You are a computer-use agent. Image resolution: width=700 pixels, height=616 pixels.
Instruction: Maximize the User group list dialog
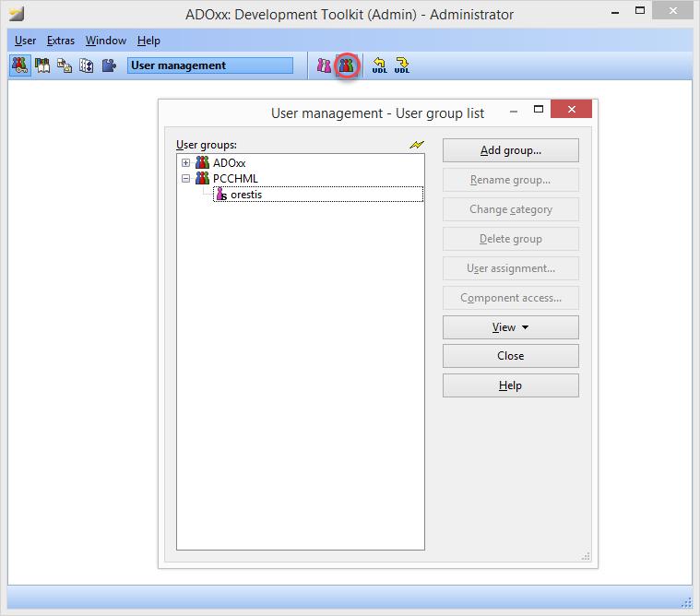(x=539, y=110)
